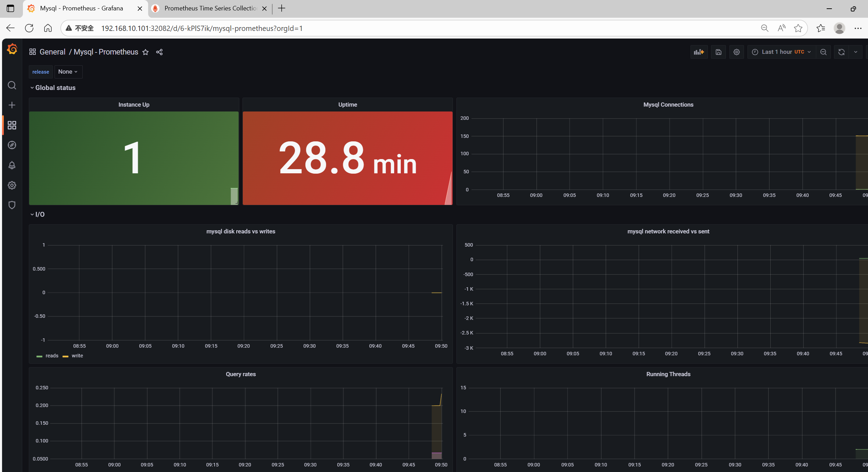The image size is (868, 472).
Task: Open the dashboard grid icon beside General
Action: tap(33, 52)
